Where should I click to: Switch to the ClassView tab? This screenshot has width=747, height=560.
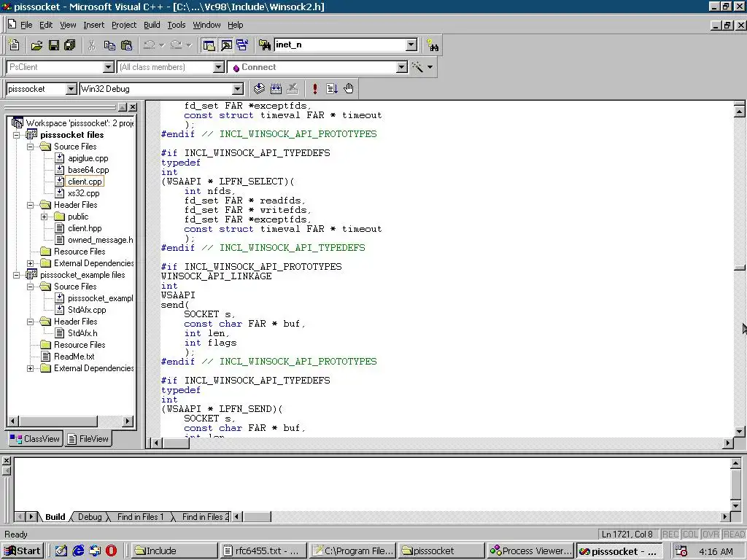[35, 439]
